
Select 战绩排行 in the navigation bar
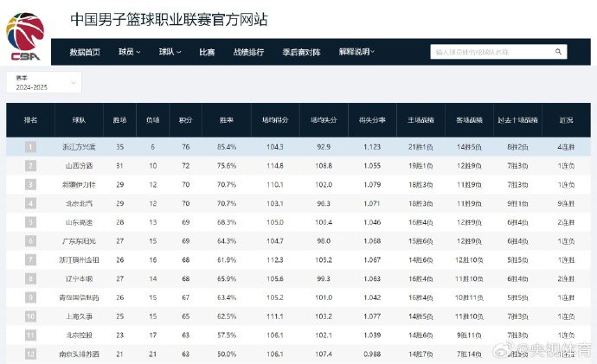[x=248, y=52]
